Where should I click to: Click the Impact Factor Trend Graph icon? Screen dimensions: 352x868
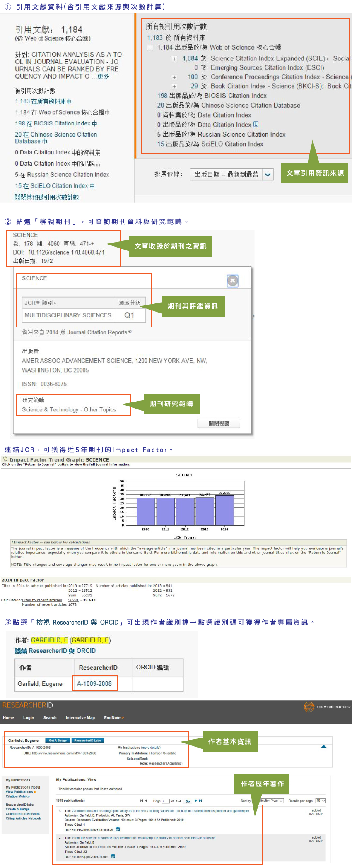(5, 459)
